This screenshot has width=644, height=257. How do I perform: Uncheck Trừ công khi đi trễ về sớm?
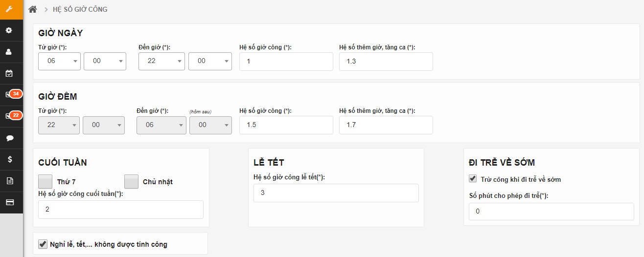473,179
